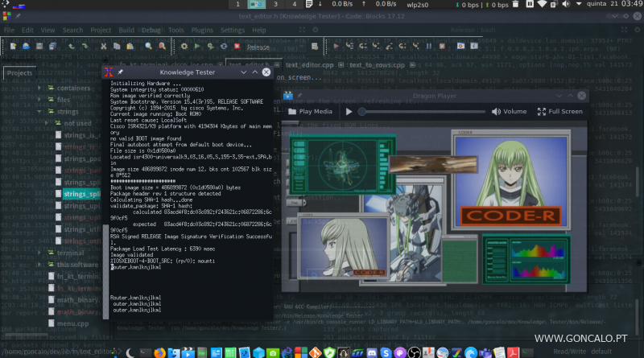644x358 pixels.
Task: Click the Debug/Continue red arrow icon
Action: pyautogui.click(x=336, y=47)
